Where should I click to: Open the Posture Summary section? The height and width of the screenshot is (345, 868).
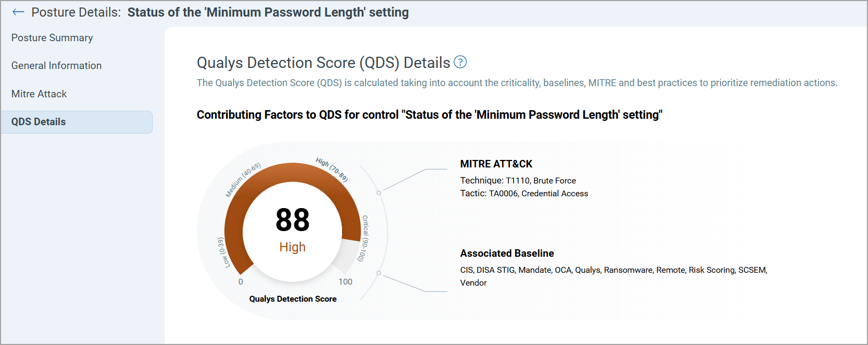pyautogui.click(x=52, y=38)
